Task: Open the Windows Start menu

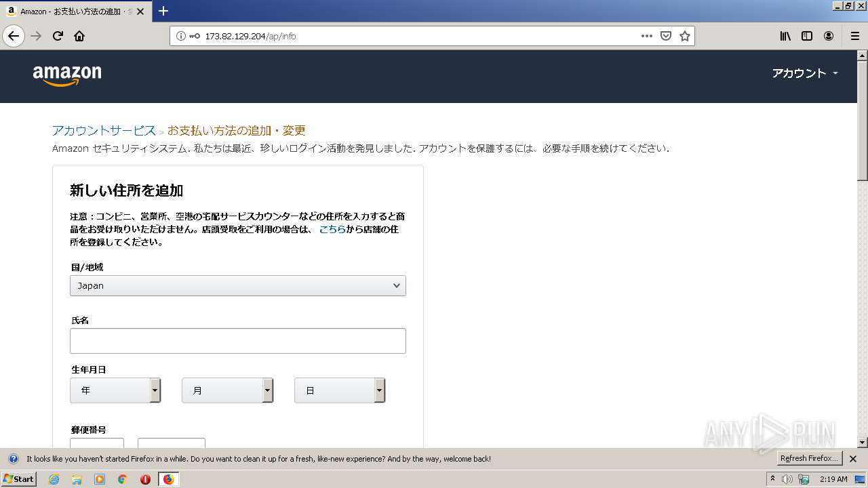Action: [x=18, y=479]
